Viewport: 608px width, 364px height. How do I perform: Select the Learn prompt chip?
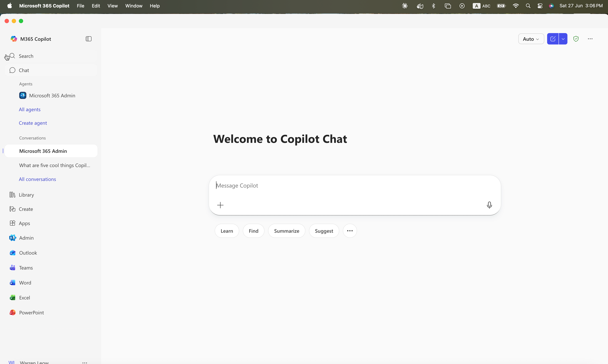coord(227,231)
